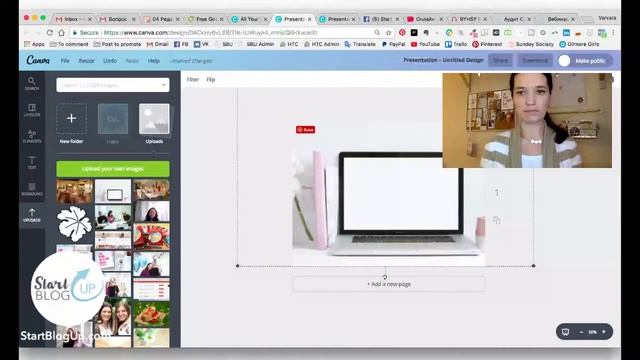Click the browser address bar URL
Viewport: 640px width, 360px height.
tap(210, 33)
